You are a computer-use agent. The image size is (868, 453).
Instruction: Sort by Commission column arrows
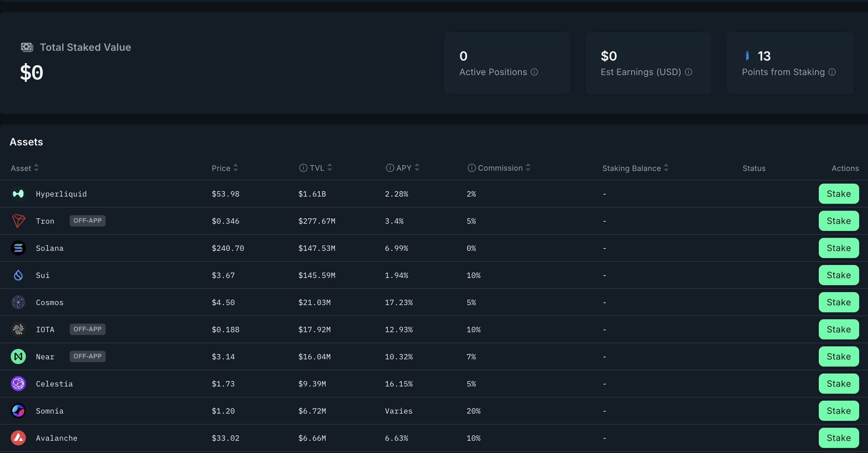(528, 168)
